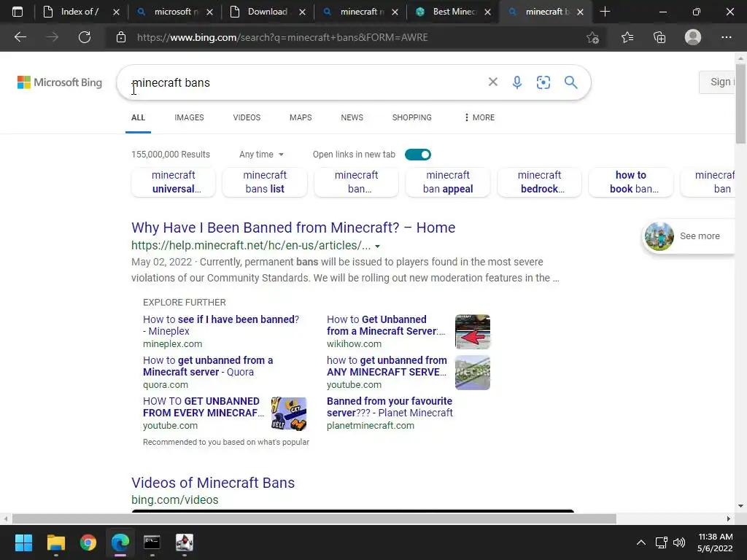Search using voice microphone icon
747x560 pixels.
(x=517, y=82)
